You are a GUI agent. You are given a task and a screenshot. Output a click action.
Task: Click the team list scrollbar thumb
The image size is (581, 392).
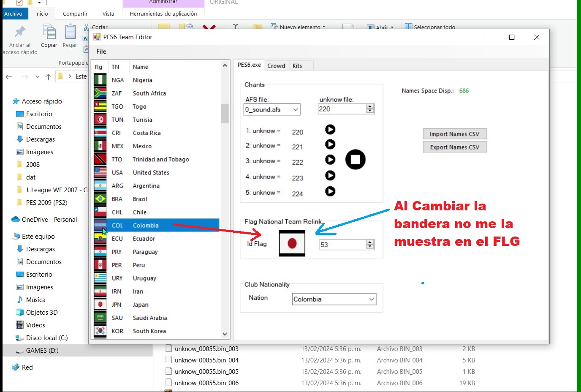(x=225, y=113)
